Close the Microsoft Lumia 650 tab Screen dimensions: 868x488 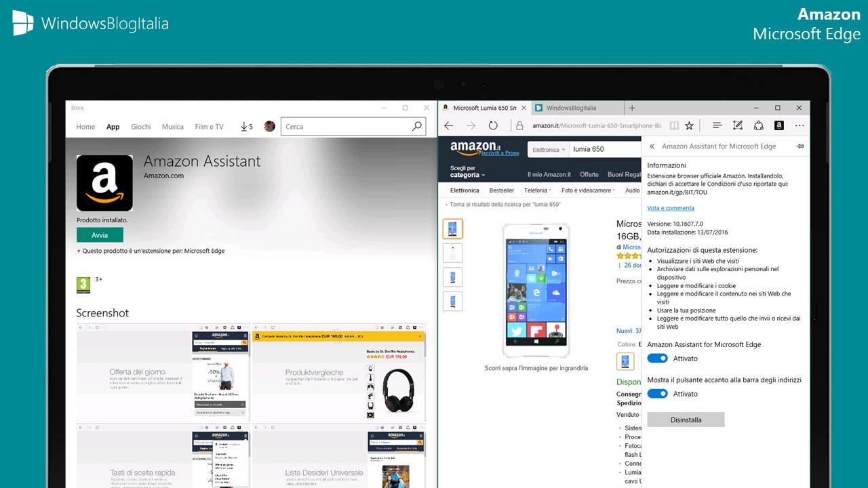(524, 108)
